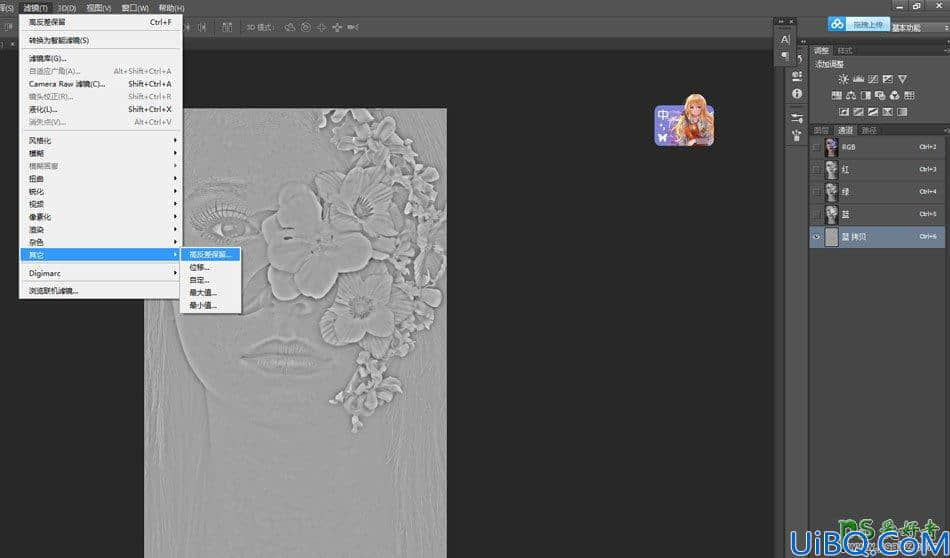Screen dimensions: 950x558
Task: Open the Character panel (A icon)
Action: tap(785, 39)
